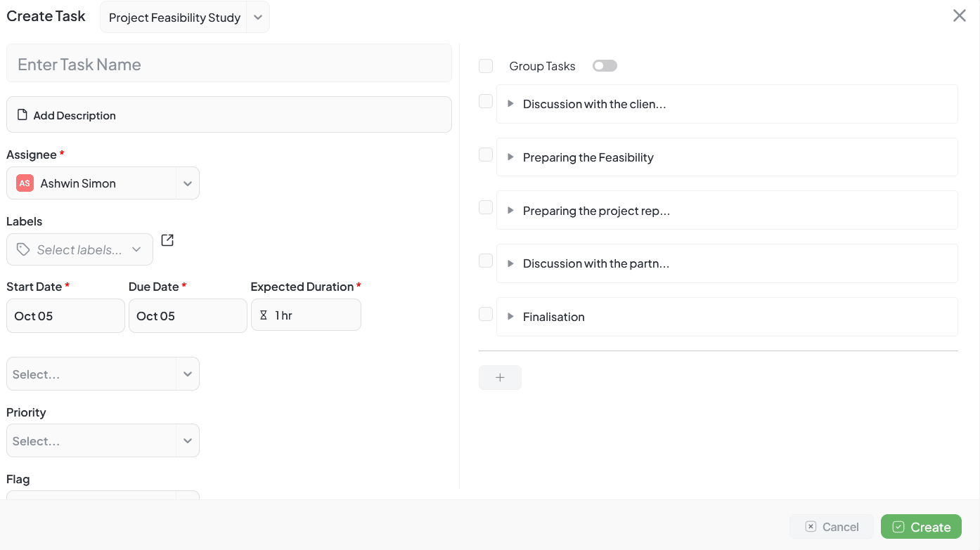Click the circled X icon inside the Cancel button

tap(810, 526)
